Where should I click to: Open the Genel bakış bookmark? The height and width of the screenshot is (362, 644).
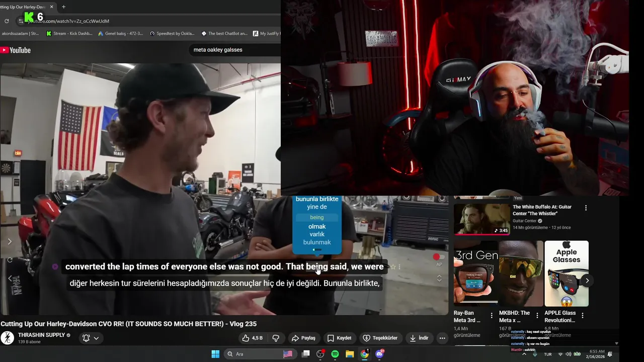click(120, 34)
